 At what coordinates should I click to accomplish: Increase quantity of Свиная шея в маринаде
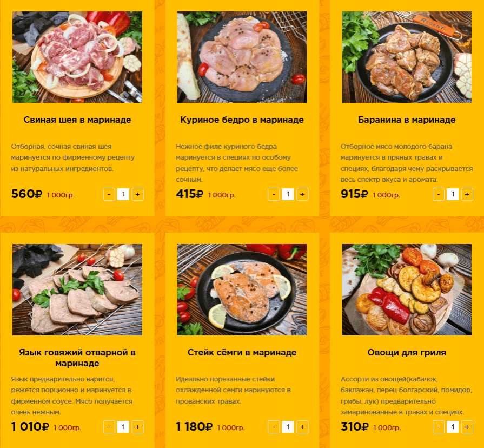click(138, 194)
